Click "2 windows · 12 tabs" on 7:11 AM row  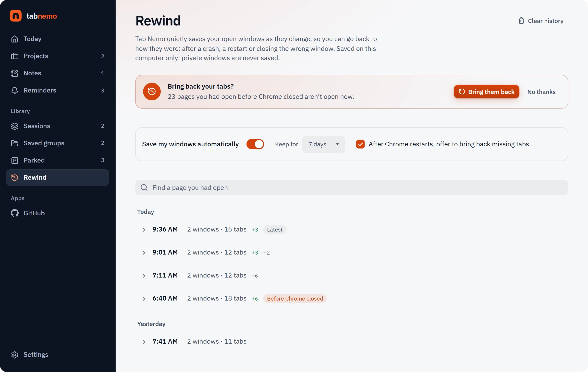point(217,275)
